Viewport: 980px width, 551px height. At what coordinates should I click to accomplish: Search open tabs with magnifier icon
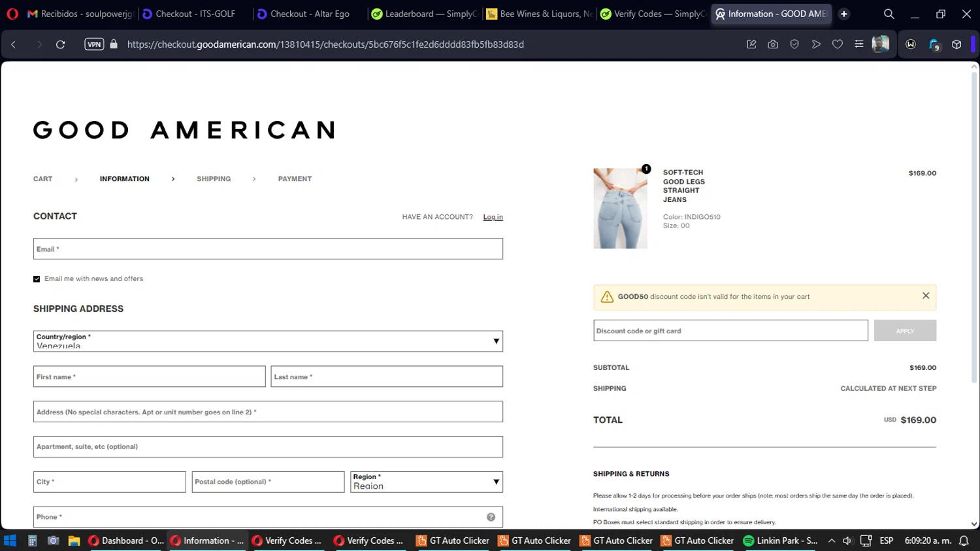tap(889, 14)
